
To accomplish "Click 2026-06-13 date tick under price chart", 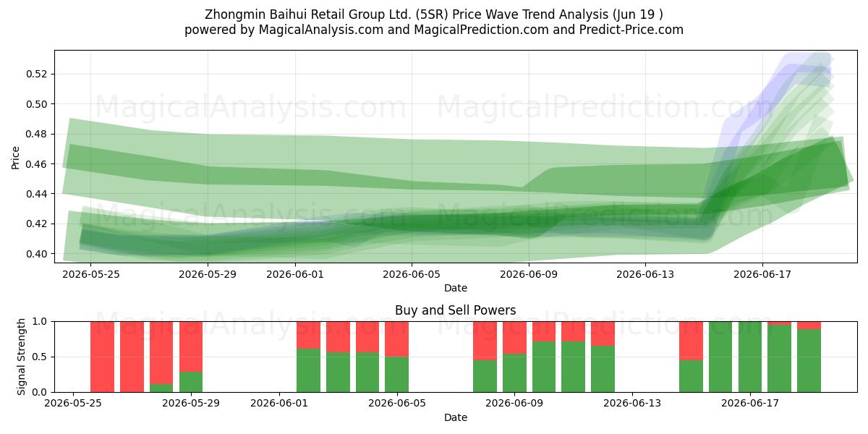I will (646, 274).
